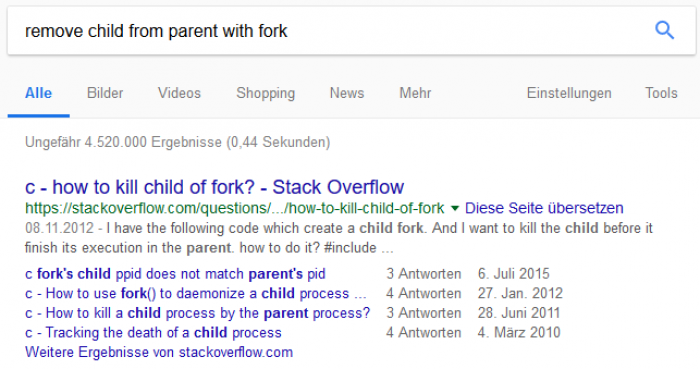Switch to the Videos tab
Viewport: 700px width, 369px height.
(x=179, y=93)
